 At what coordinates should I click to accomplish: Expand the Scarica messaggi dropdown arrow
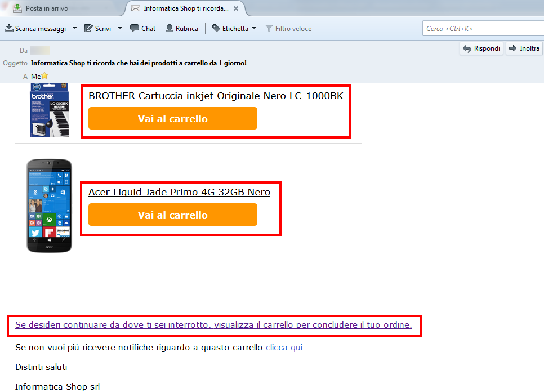coord(74,29)
